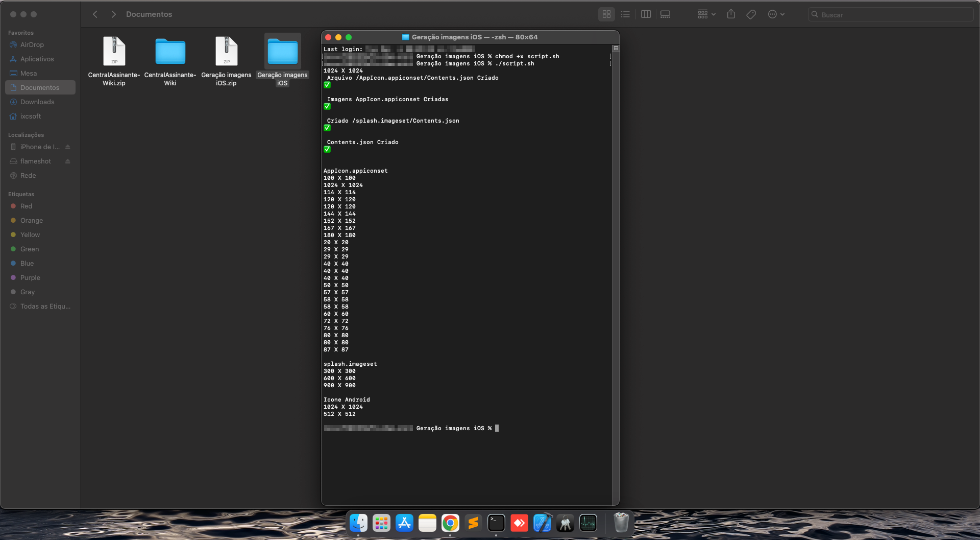Open Keychain Access from the Dock
Viewport: 980px width, 540px height.
[x=565, y=523]
